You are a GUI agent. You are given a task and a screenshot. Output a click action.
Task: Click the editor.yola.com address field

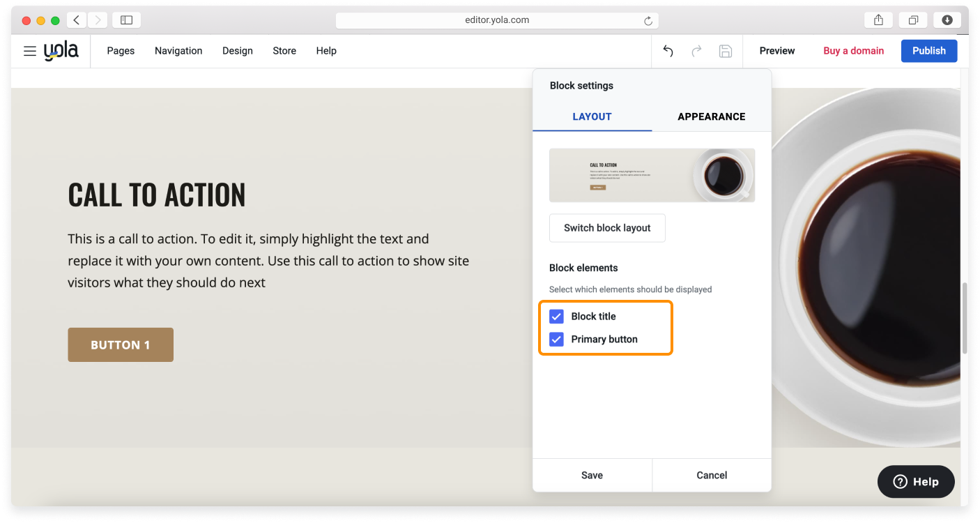tap(496, 20)
